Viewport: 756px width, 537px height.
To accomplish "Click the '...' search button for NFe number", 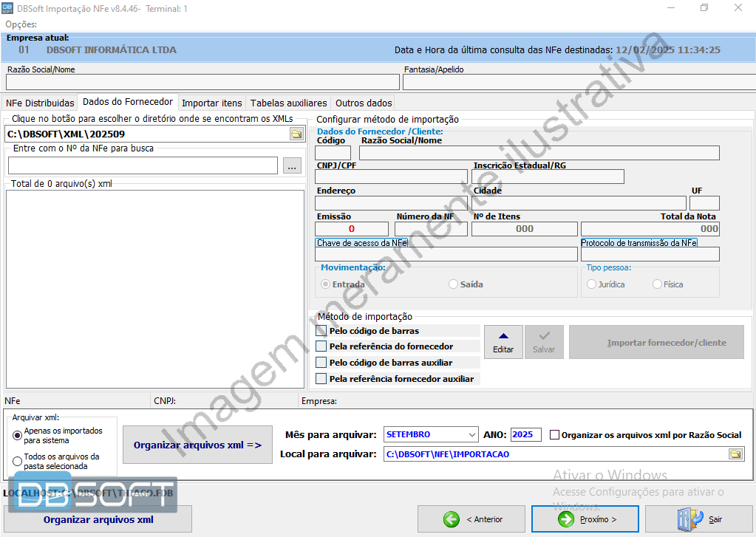I will pyautogui.click(x=291, y=166).
